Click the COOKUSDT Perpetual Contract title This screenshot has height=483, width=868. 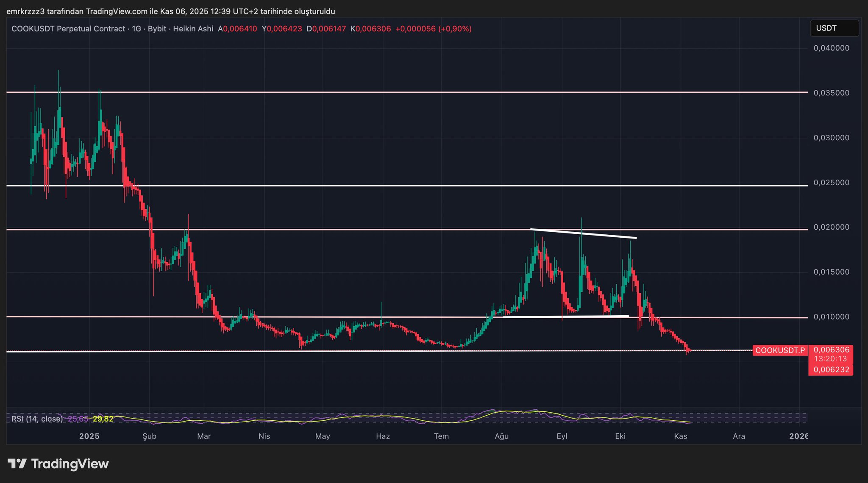68,29
